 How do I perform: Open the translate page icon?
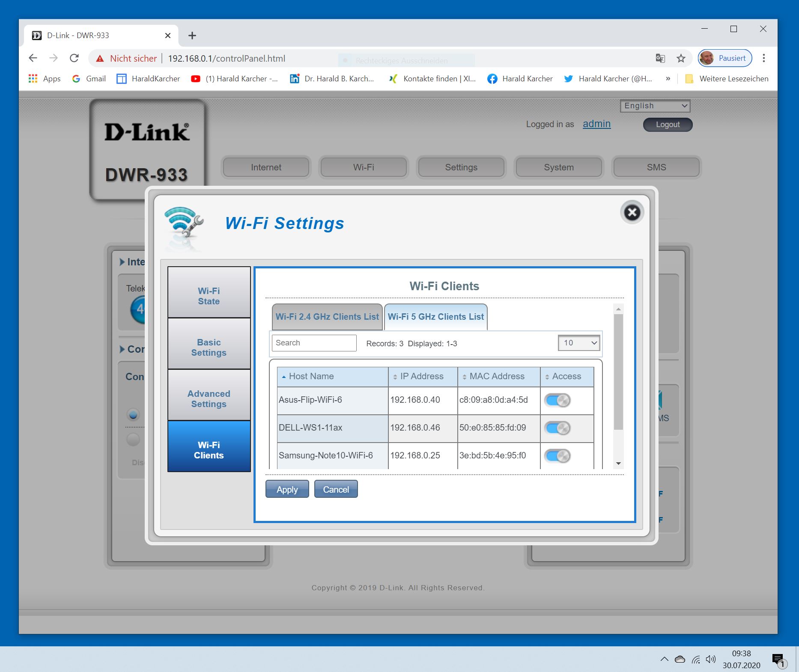660,58
